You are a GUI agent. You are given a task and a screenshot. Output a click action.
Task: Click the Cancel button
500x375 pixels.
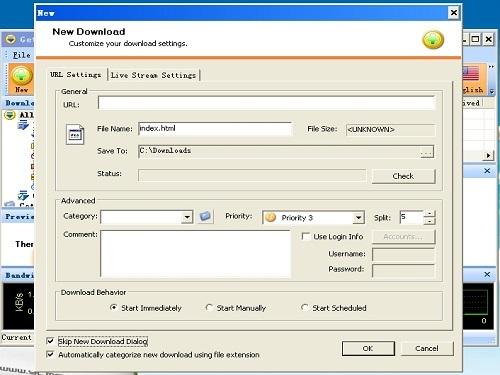point(427,348)
